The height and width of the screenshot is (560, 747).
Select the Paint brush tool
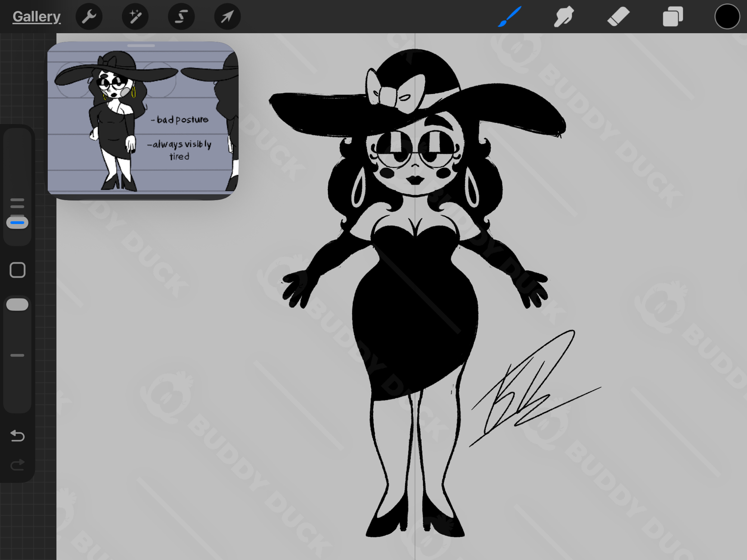[509, 16]
